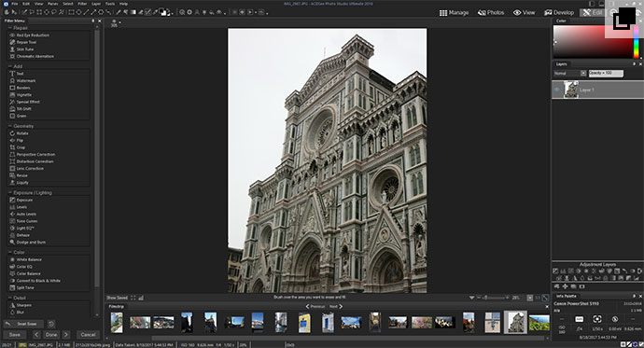Collapse the Geometry group
Image resolution: width=644 pixels, height=348 pixels.
pos(10,126)
